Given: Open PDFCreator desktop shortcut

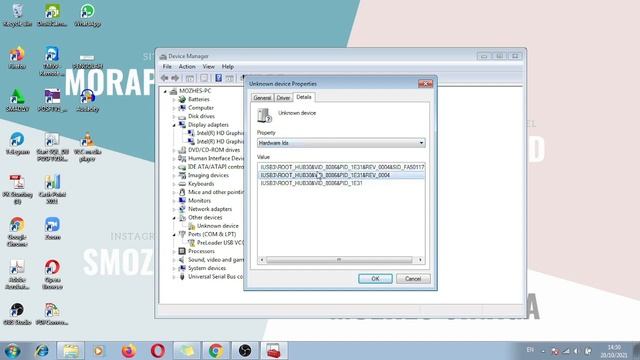Looking at the screenshot, I should point(52,314).
